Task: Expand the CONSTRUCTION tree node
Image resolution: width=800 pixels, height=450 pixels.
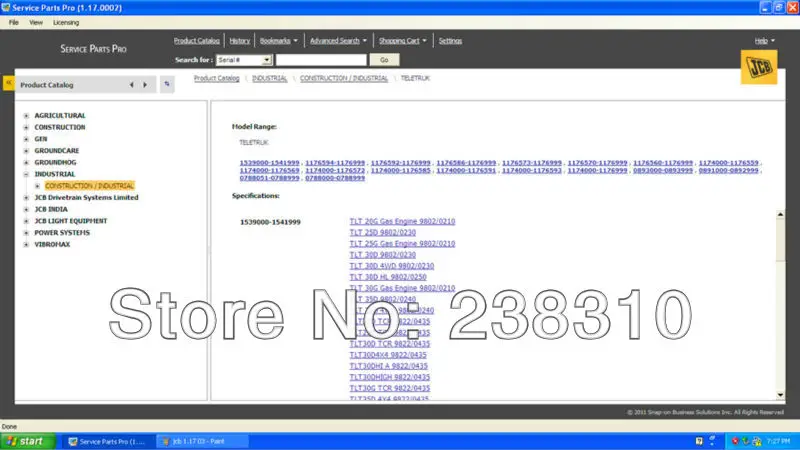Action: pos(26,128)
